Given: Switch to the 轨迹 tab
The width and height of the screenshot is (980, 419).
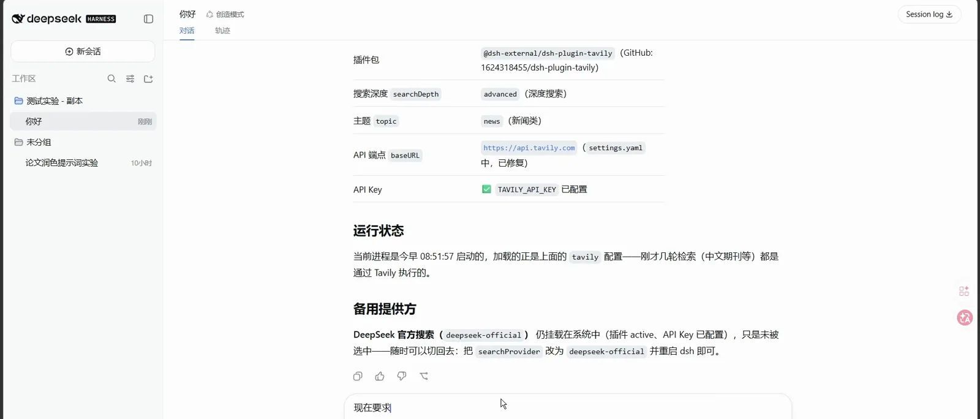Looking at the screenshot, I should (x=222, y=31).
